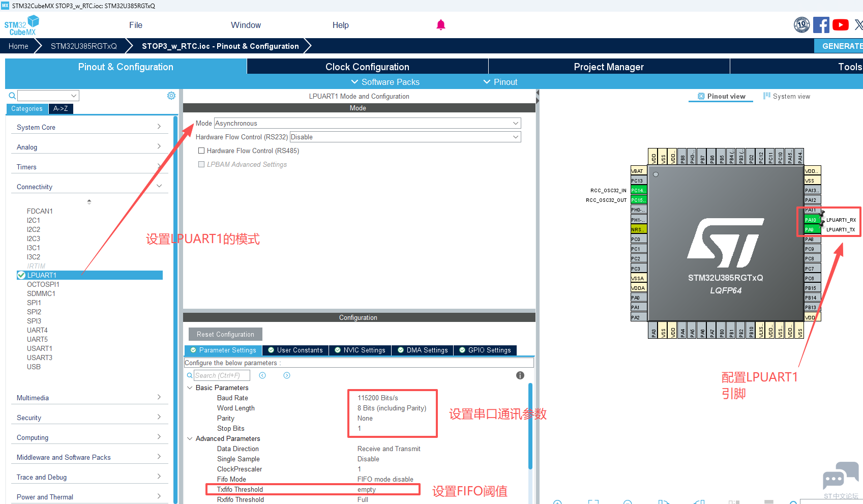Select pin PC14 on the chip
863x504 pixels.
pos(639,190)
